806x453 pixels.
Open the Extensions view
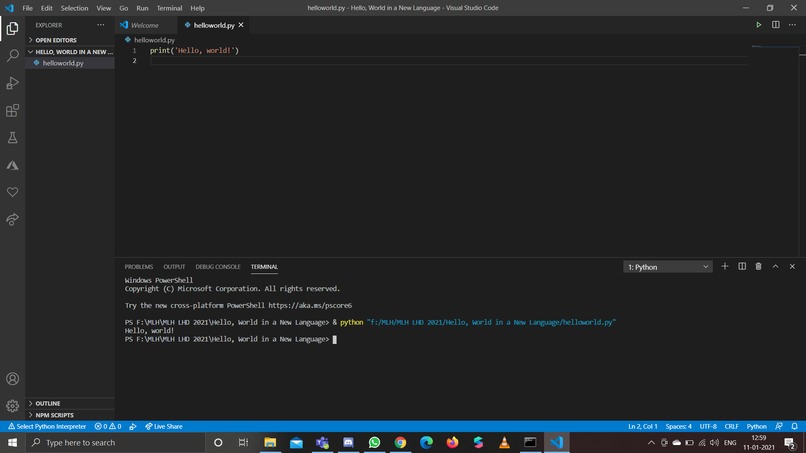12,111
